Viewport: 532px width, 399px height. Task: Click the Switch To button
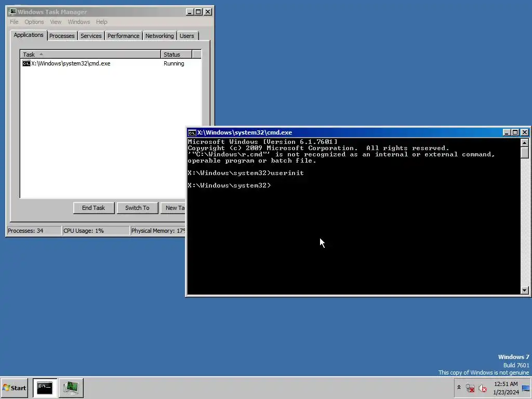(x=137, y=208)
